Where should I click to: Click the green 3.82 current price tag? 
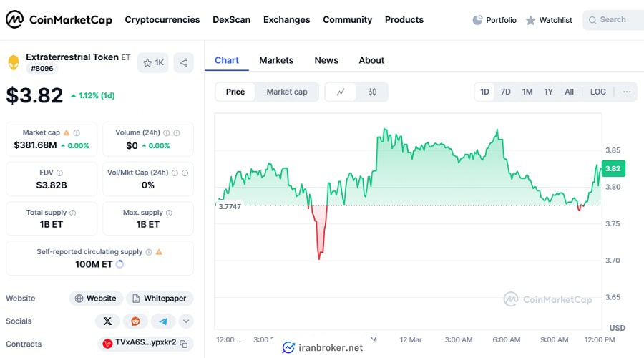613,168
